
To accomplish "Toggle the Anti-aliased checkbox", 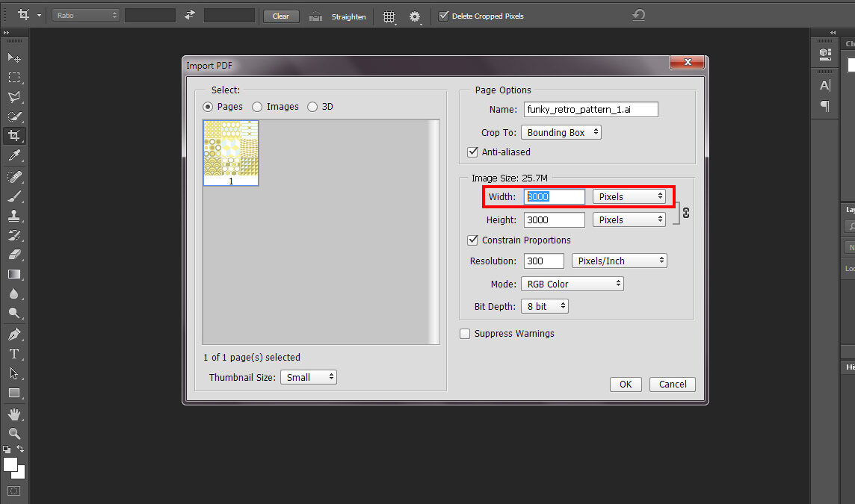I will point(472,152).
